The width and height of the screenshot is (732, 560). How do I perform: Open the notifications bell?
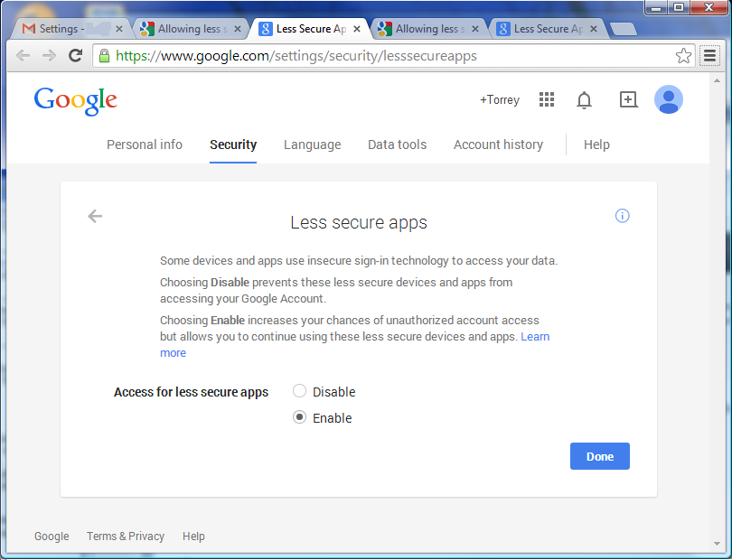coord(584,100)
